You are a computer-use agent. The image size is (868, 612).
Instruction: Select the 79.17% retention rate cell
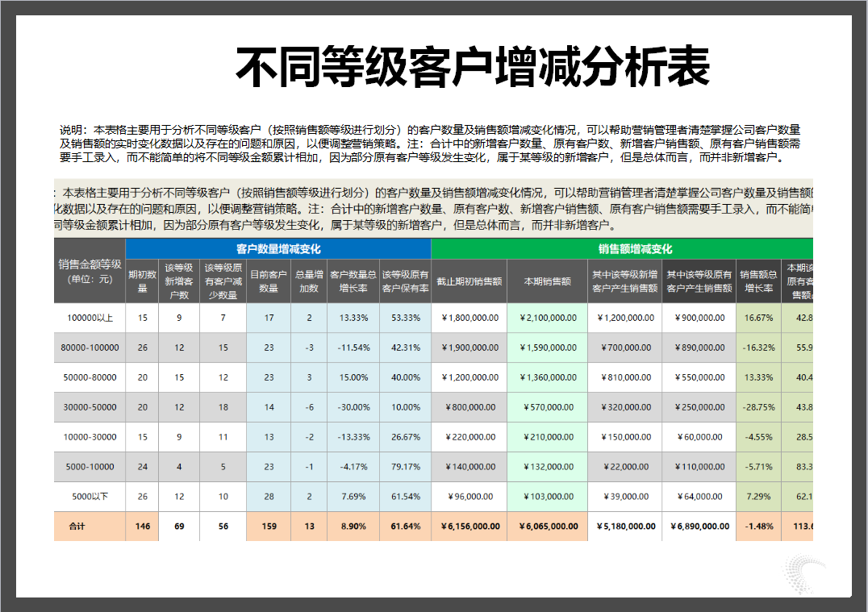pos(405,467)
